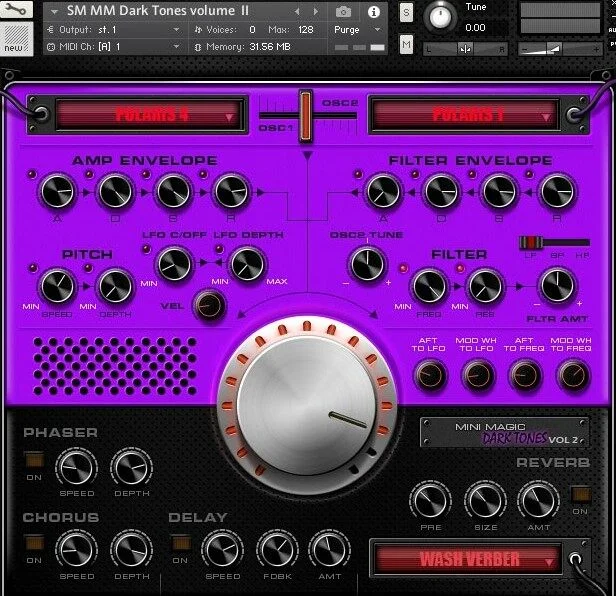Click the Amp Envelope Release knob
This screenshot has width=616, height=596.
click(231, 191)
